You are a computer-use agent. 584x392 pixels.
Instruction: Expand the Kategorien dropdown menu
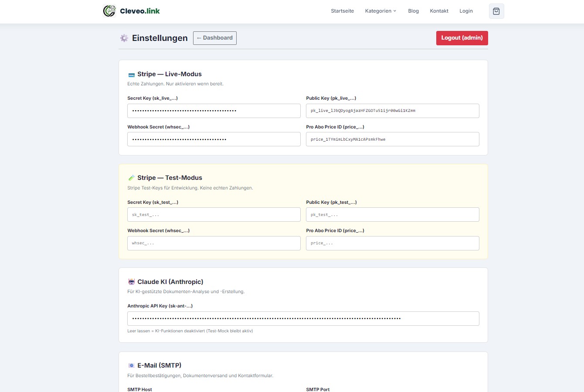coord(380,11)
